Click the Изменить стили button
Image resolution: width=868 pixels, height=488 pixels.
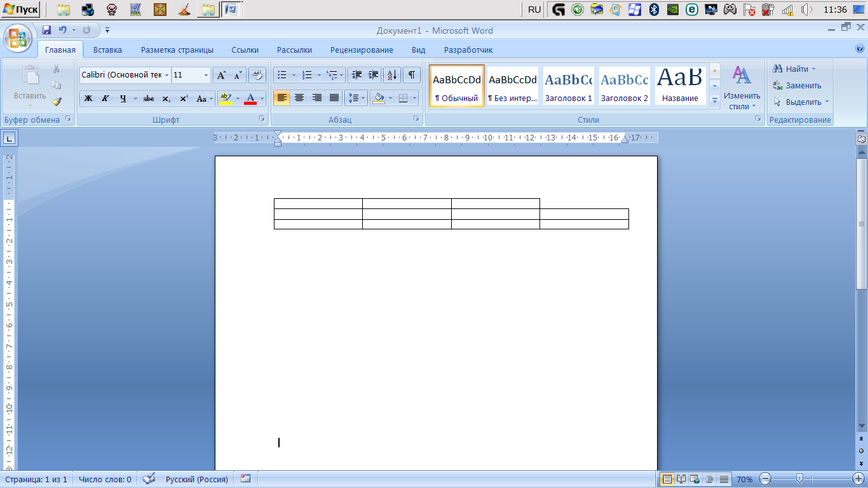coord(742,87)
